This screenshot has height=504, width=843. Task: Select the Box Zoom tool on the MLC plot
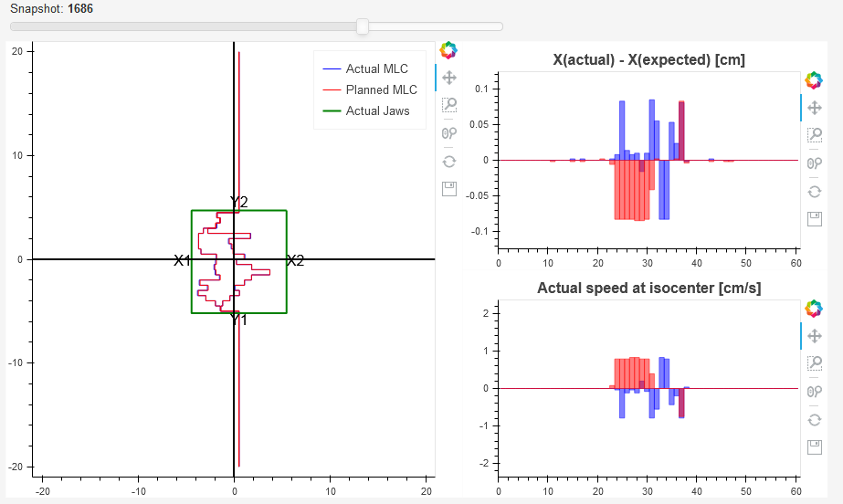pyautogui.click(x=449, y=104)
